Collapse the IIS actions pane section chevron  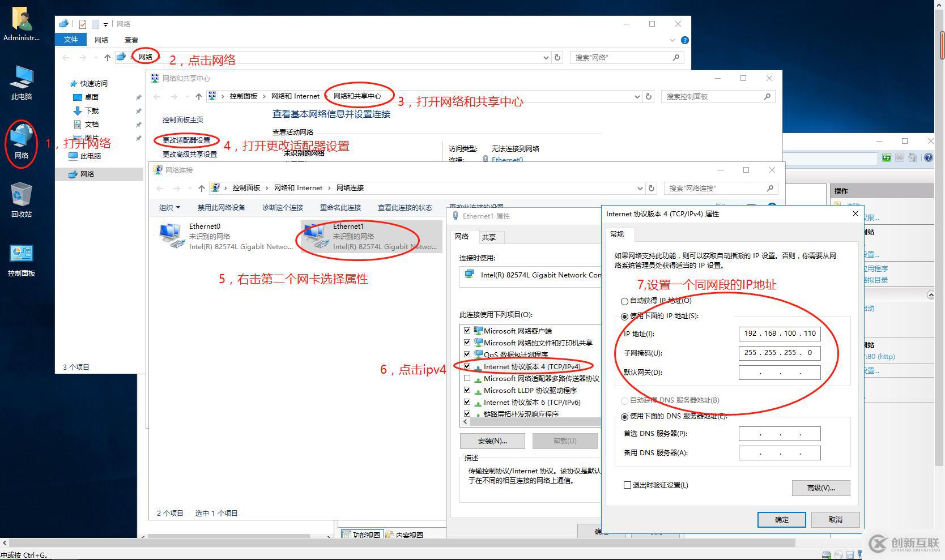(930, 295)
